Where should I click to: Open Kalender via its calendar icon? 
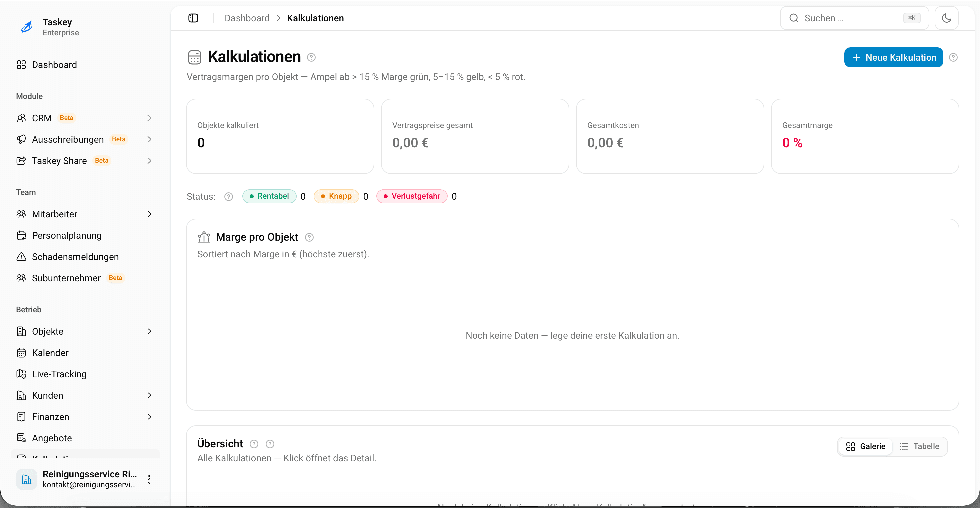[21, 353]
